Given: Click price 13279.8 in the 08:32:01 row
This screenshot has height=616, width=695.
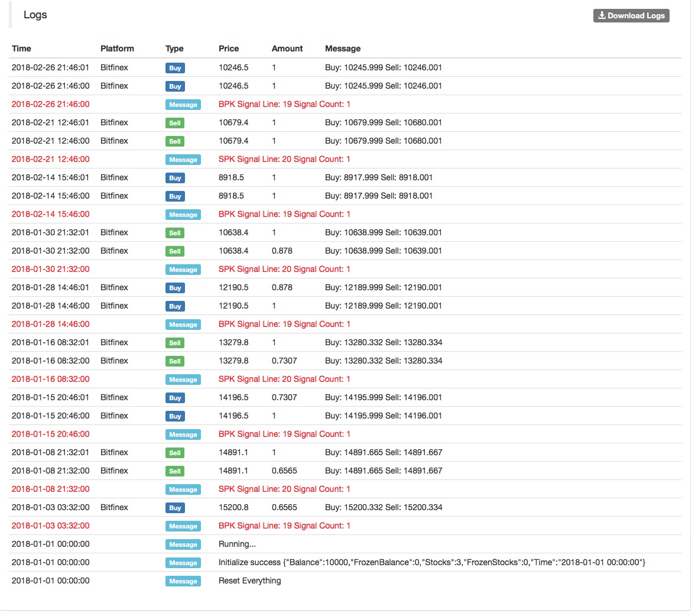Looking at the screenshot, I should click(233, 342).
